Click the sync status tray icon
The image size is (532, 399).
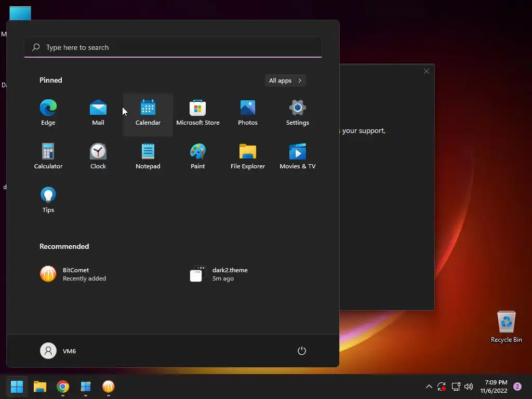point(442,387)
